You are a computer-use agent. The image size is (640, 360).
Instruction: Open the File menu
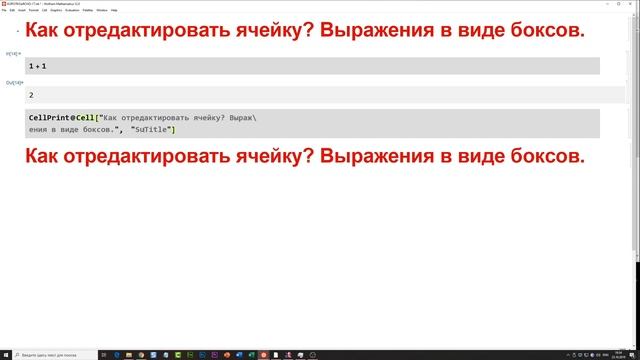4,10
